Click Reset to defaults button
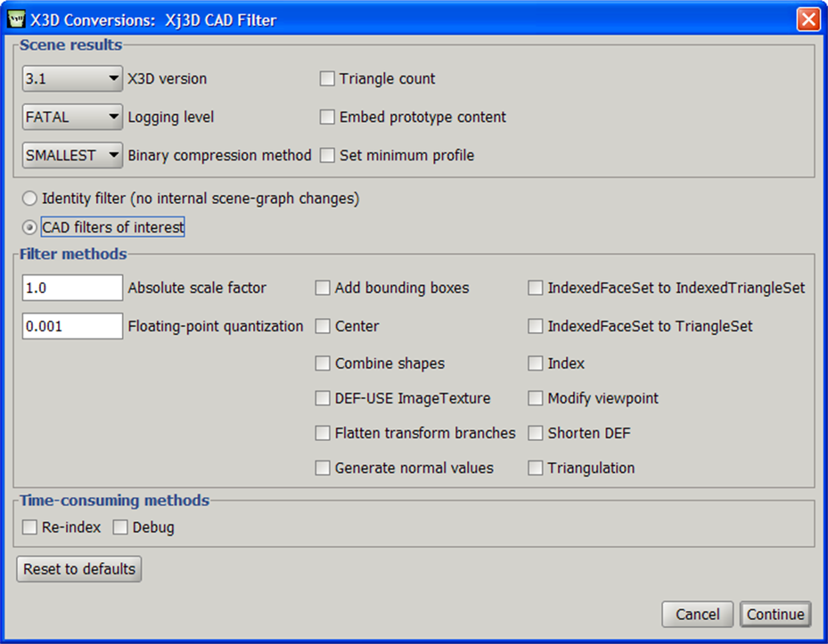Screen dimensions: 828x644 pyautogui.click(x=79, y=569)
